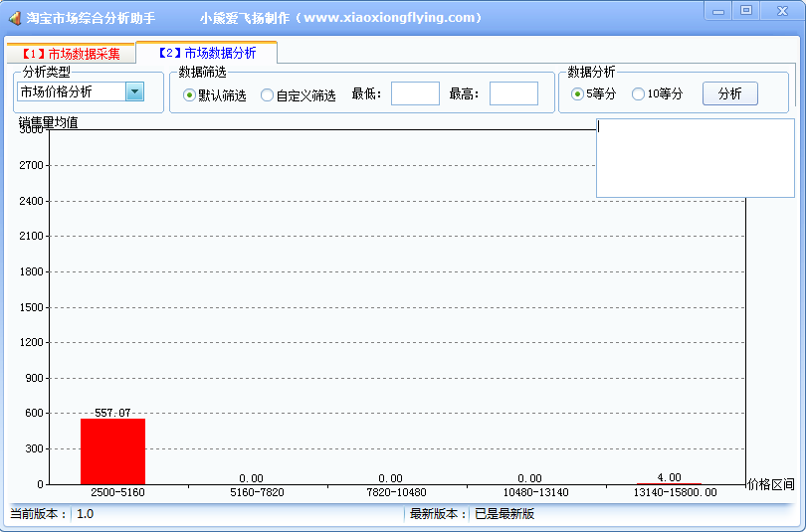Close the 淘宝市场综合分析助手 window
This screenshot has width=806, height=532.
[x=778, y=10]
